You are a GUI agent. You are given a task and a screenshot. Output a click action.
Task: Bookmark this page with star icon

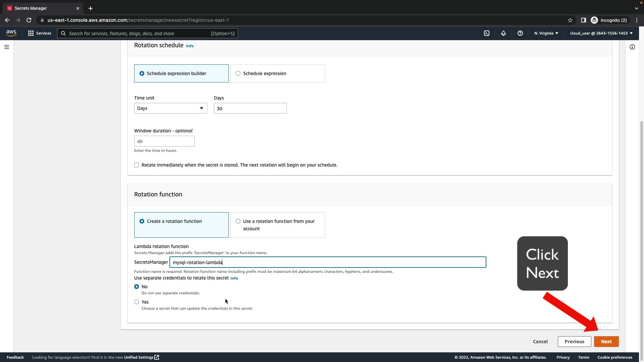click(570, 20)
